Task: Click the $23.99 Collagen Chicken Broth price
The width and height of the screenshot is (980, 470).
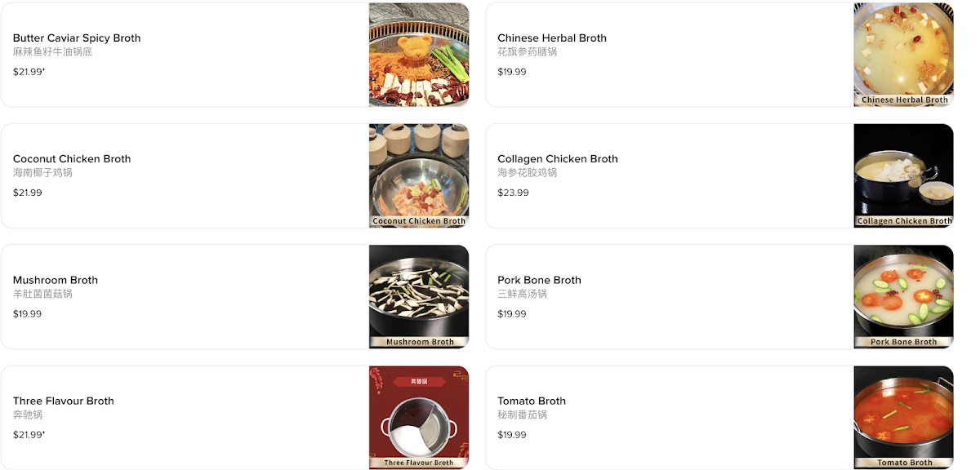Action: point(513,193)
